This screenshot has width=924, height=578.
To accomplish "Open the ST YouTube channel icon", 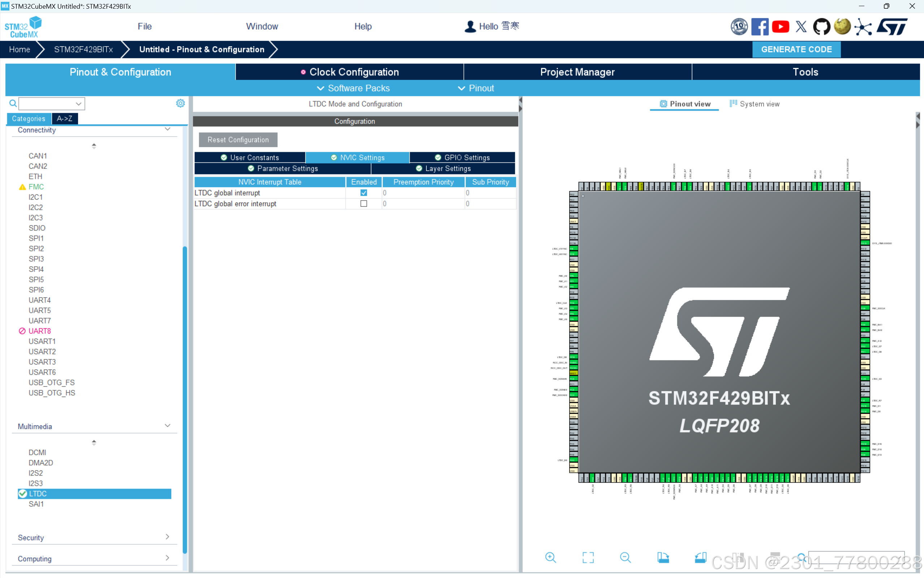I will 780,26.
